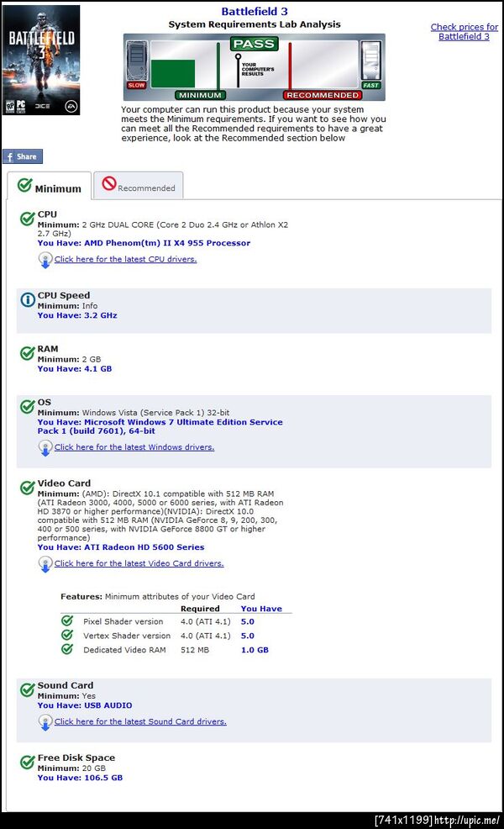504x829 pixels.
Task: Open the latest Video Card drivers link
Action: pos(139,563)
